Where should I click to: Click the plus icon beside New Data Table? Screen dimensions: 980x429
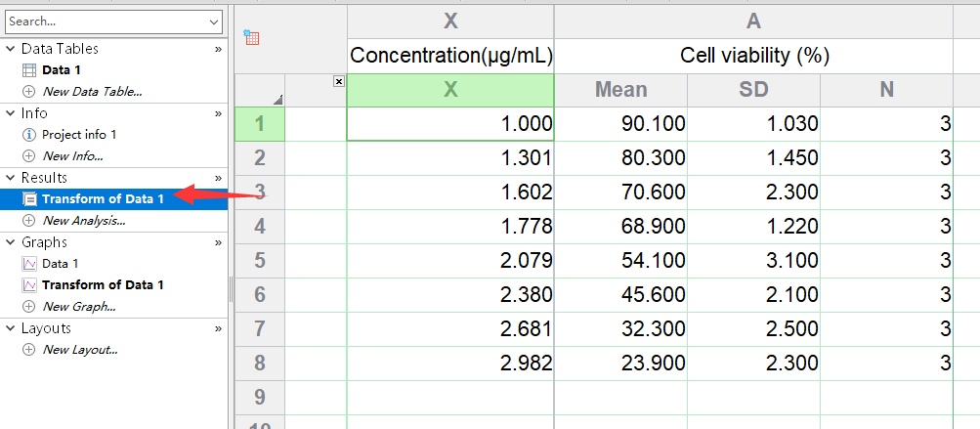[x=28, y=91]
